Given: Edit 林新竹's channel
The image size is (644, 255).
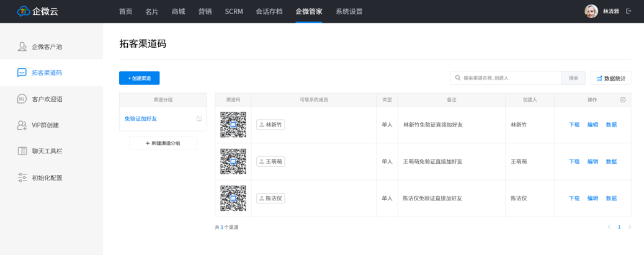Looking at the screenshot, I should (593, 125).
